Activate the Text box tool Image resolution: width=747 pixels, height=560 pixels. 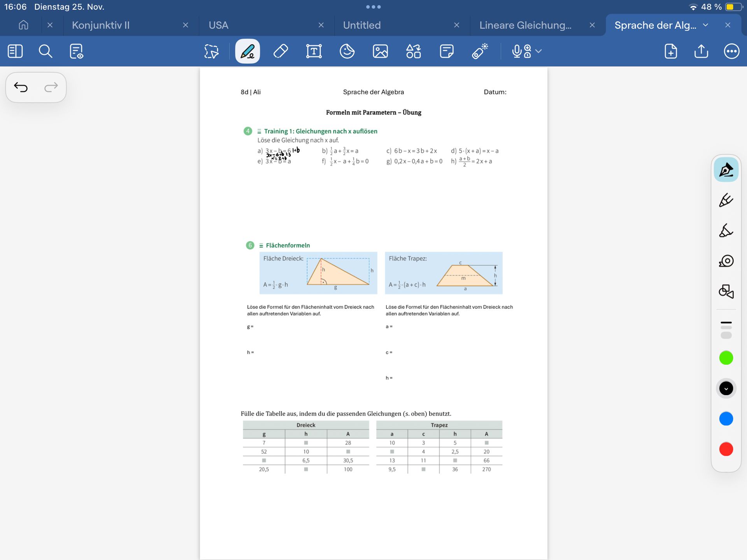pos(314,51)
